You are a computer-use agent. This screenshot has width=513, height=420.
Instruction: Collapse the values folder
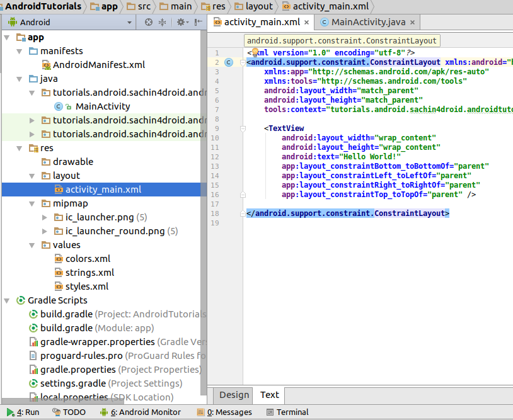pyautogui.click(x=32, y=245)
